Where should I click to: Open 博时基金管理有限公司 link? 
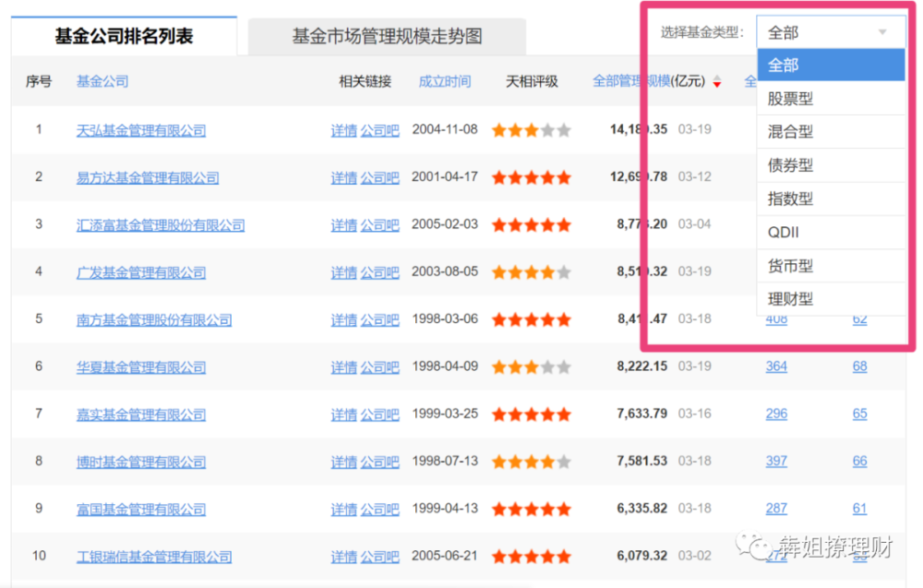pyautogui.click(x=140, y=462)
